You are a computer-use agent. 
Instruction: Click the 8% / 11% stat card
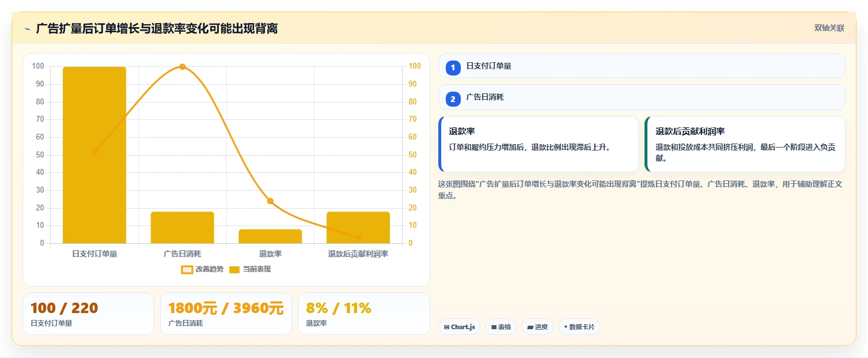pyautogui.click(x=363, y=314)
